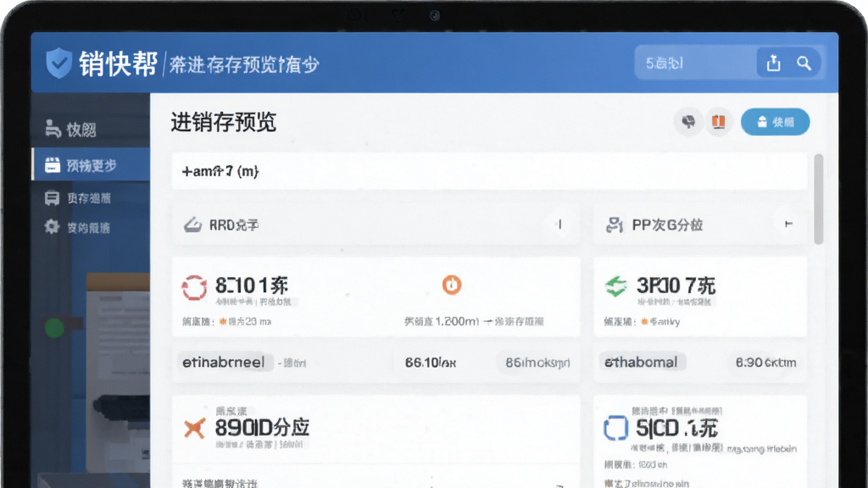The height and width of the screenshot is (488, 868).
Task: Click the input bar showing '+am' text
Action: pyautogui.click(x=489, y=171)
